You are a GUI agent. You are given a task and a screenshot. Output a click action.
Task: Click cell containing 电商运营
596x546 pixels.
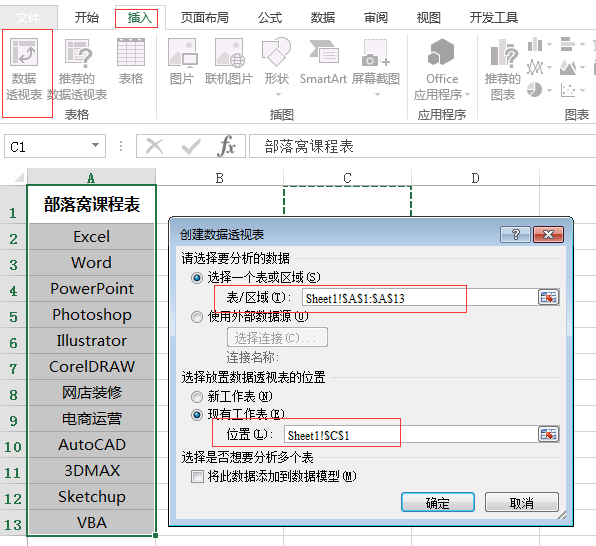92,419
